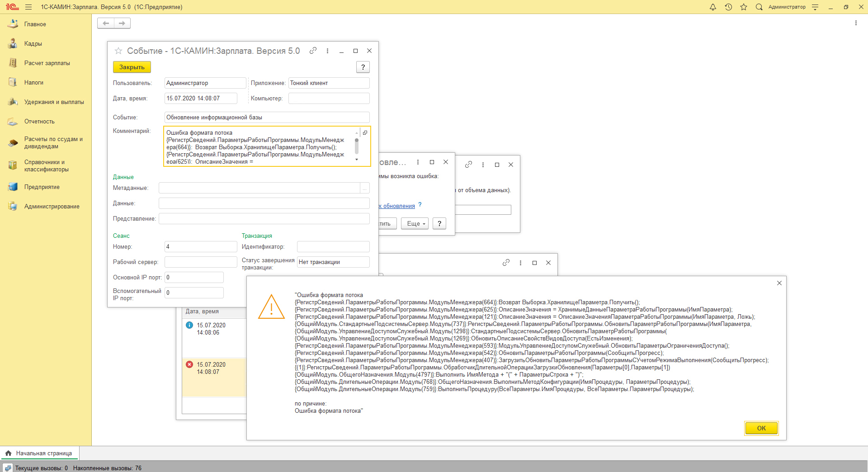868x472 pixels.
Task: Click link icon in lower background window header
Action: pos(506,263)
